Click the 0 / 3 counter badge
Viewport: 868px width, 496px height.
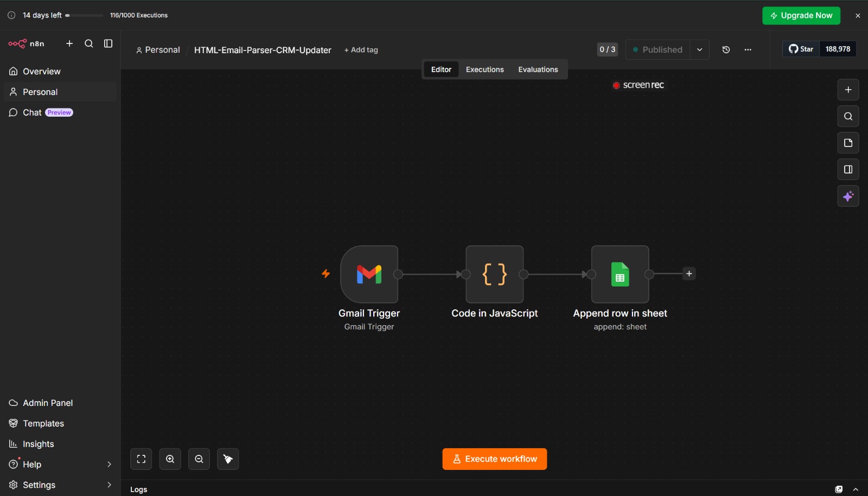click(x=608, y=49)
